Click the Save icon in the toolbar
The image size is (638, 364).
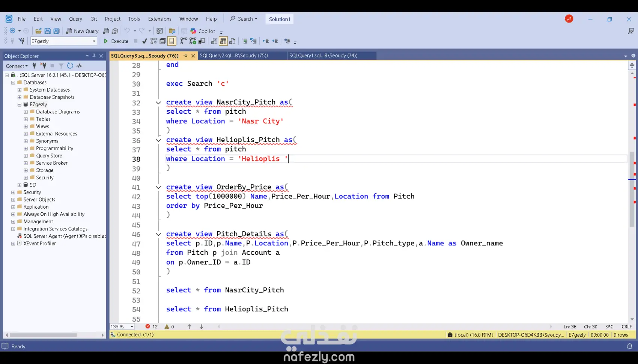47,31
